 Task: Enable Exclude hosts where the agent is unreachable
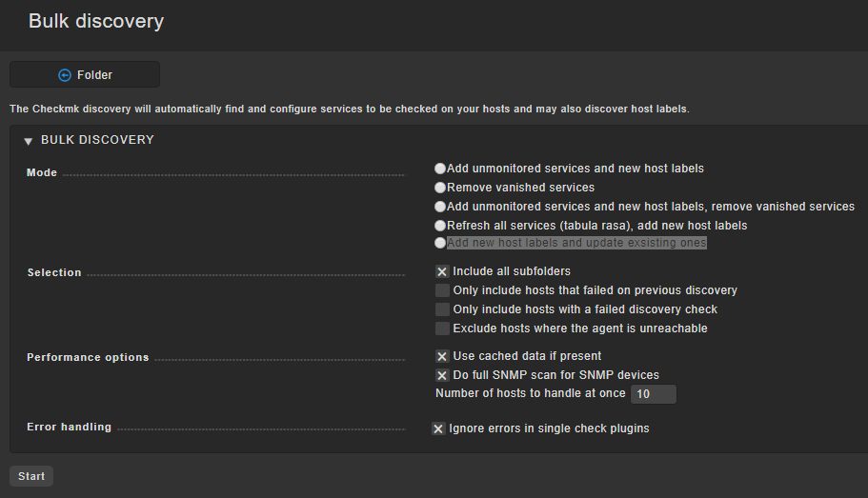pos(442,329)
